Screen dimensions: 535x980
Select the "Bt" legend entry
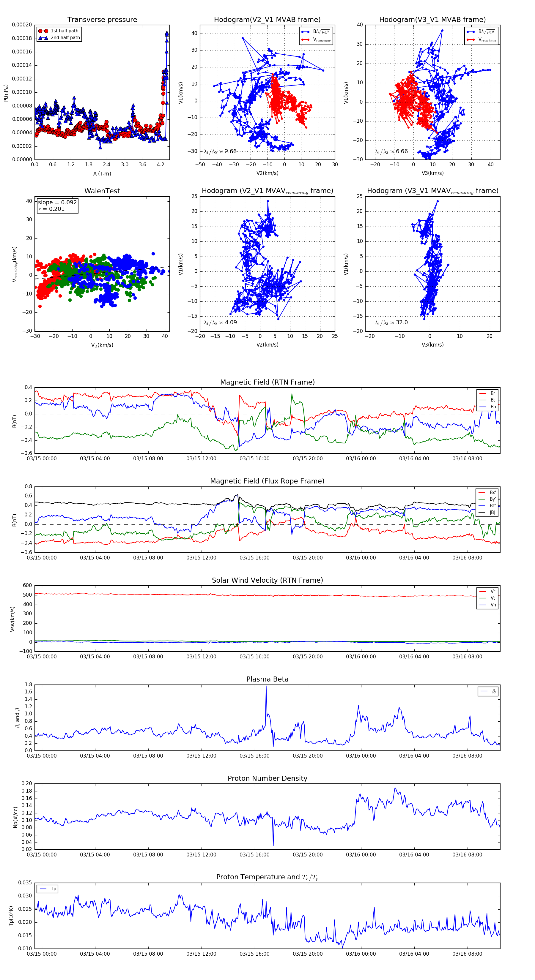(487, 400)
